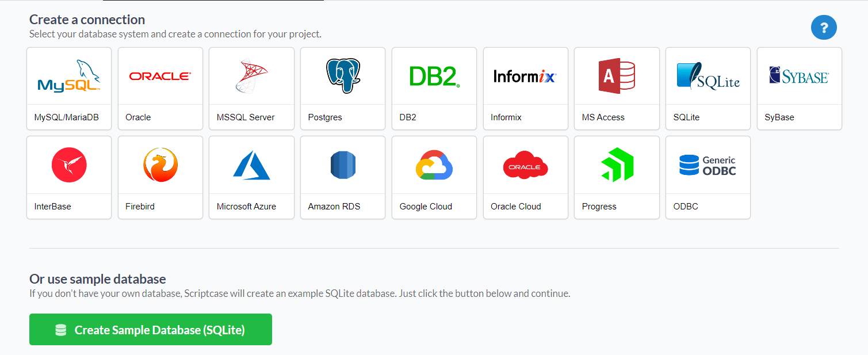This screenshot has height=355, width=868.
Task: Select Postgres as the database system
Action: pyautogui.click(x=342, y=89)
